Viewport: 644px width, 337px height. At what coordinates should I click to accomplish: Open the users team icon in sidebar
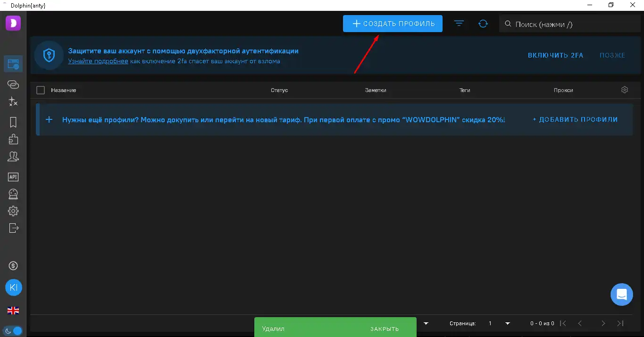click(x=13, y=156)
